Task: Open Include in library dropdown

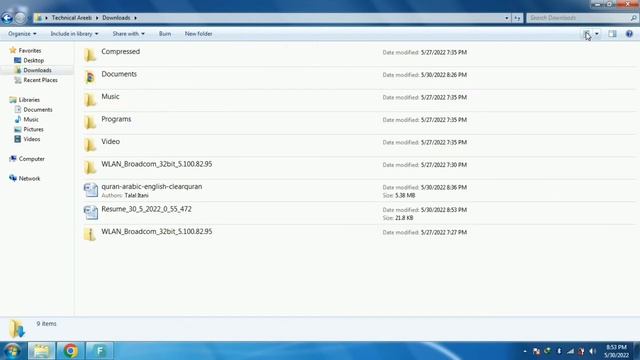Action: [74, 34]
